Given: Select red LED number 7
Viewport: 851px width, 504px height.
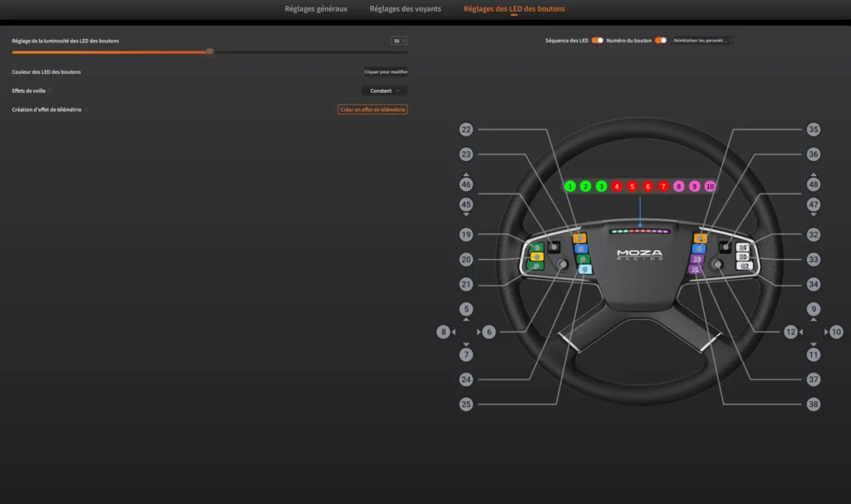Looking at the screenshot, I should (663, 187).
